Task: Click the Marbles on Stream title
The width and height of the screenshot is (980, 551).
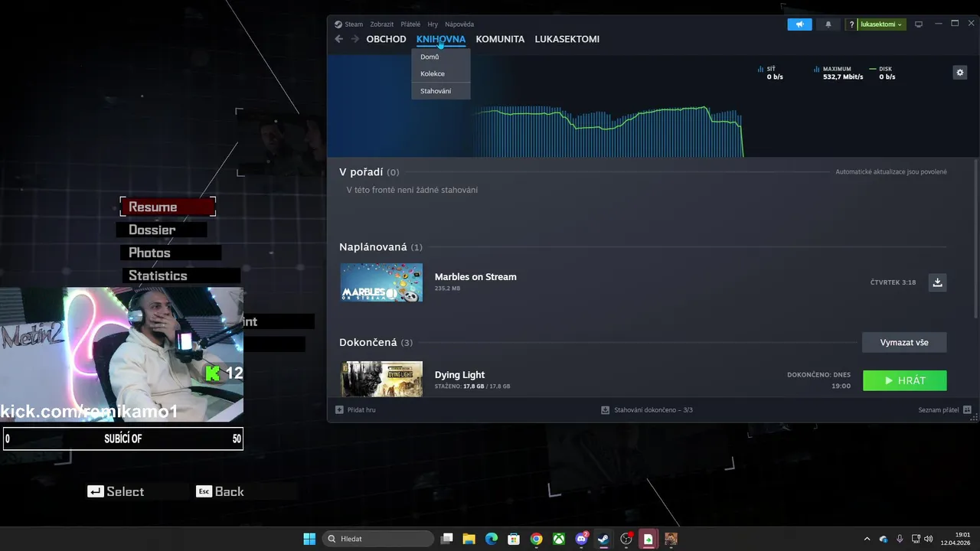Action: tap(475, 277)
